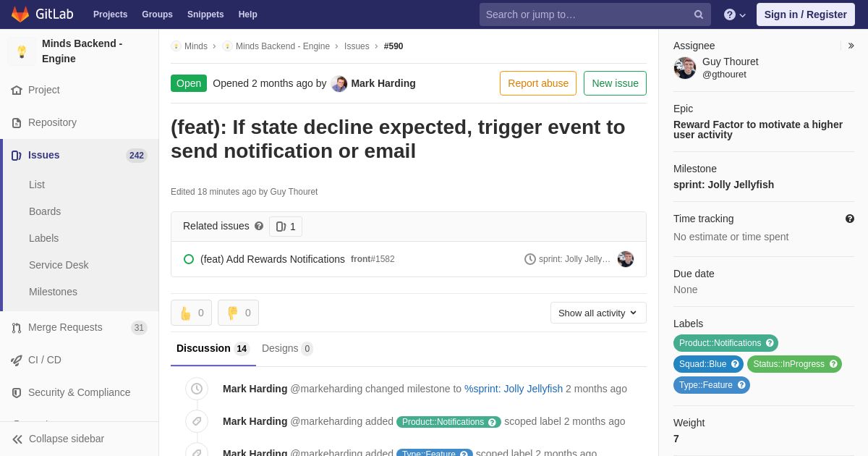Open Boards in sidebar

click(45, 212)
